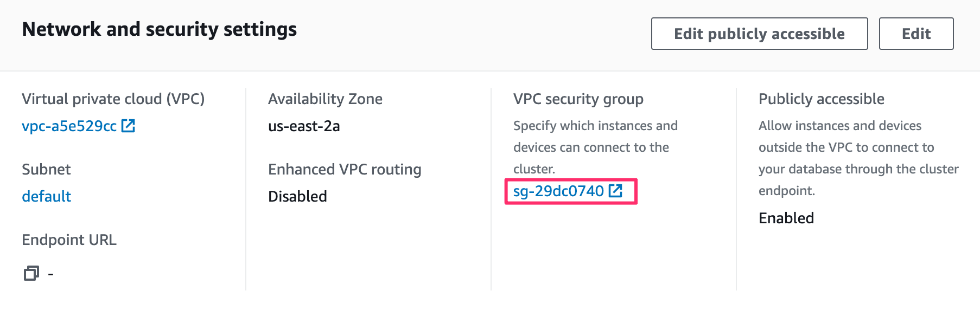
Task: Open the default subnet link
Action: click(46, 196)
